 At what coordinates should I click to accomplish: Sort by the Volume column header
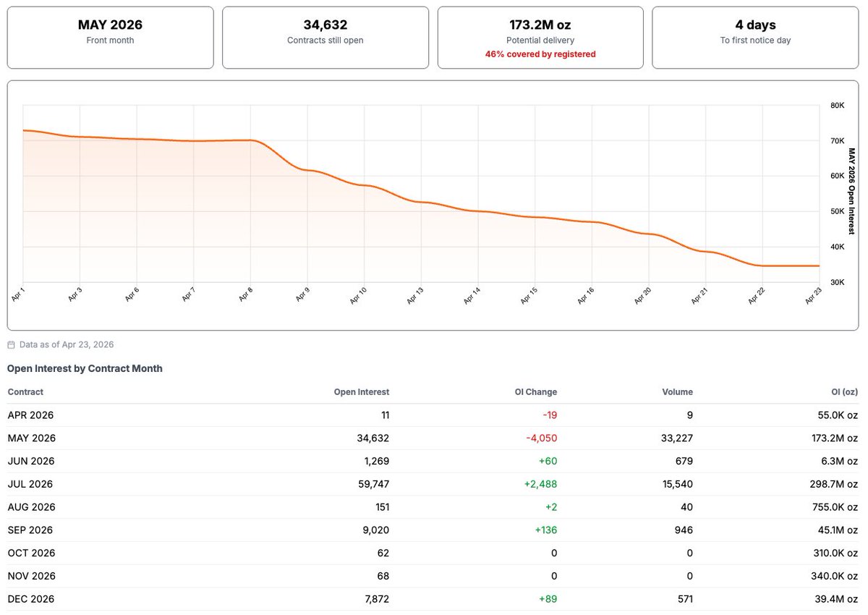click(x=676, y=392)
